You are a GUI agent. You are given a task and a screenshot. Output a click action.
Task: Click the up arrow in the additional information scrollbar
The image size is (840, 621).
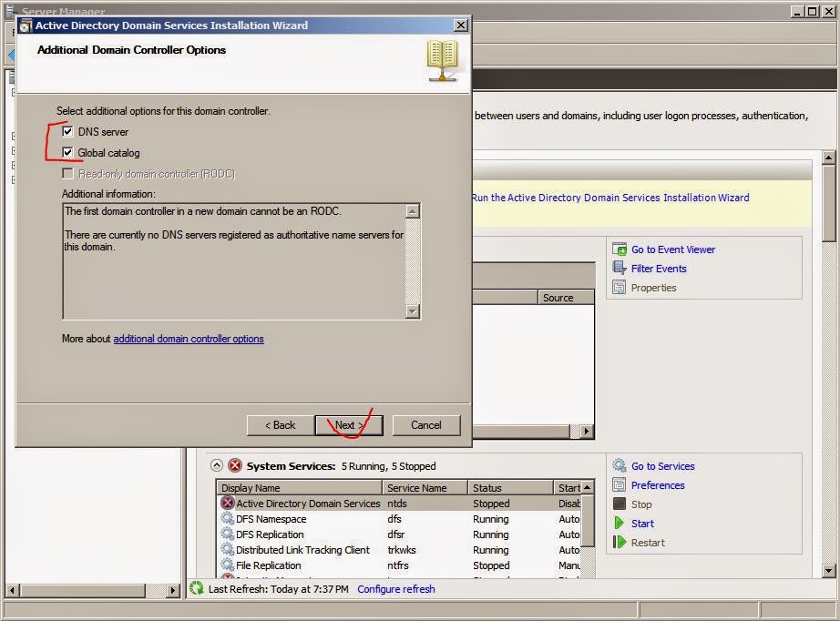412,211
